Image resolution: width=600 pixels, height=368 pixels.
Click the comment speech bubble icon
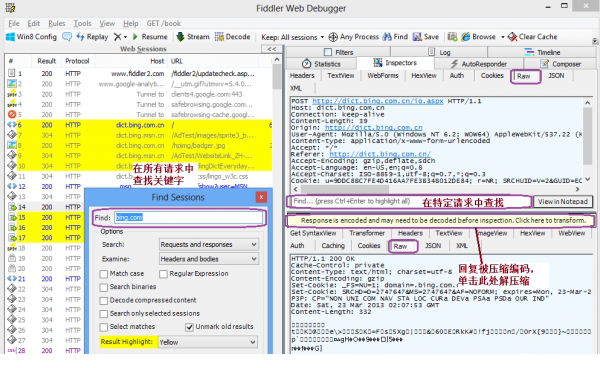point(67,37)
